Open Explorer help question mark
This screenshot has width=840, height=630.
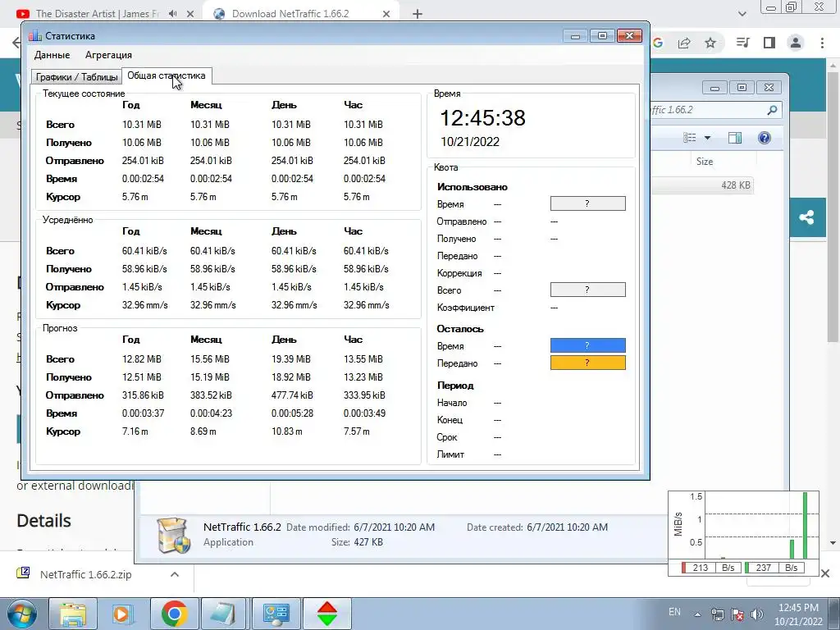(x=765, y=138)
